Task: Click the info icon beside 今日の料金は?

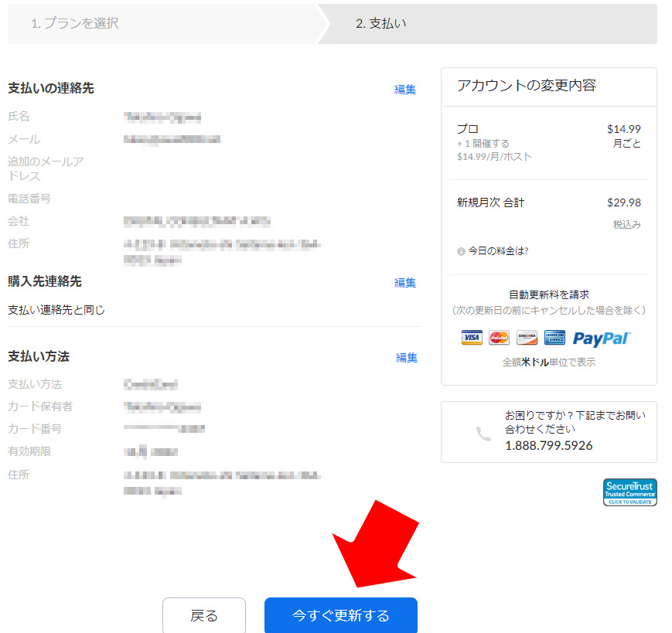Action: click(x=461, y=251)
